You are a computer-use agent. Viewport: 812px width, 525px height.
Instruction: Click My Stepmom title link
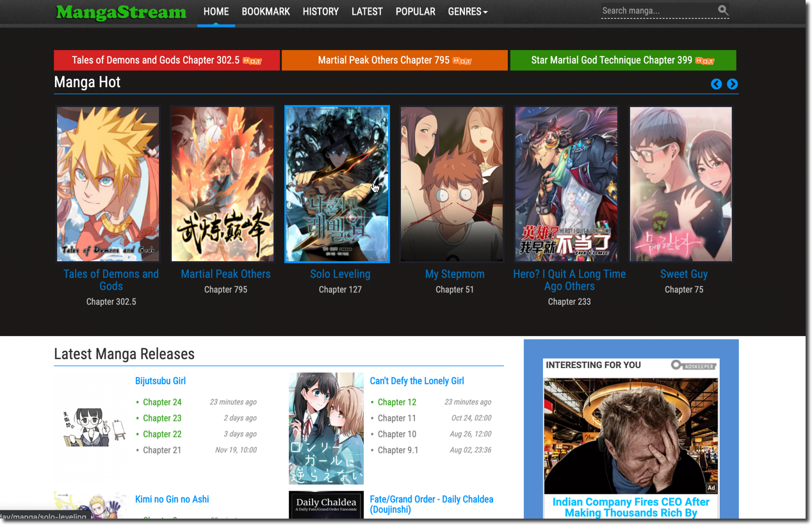455,274
